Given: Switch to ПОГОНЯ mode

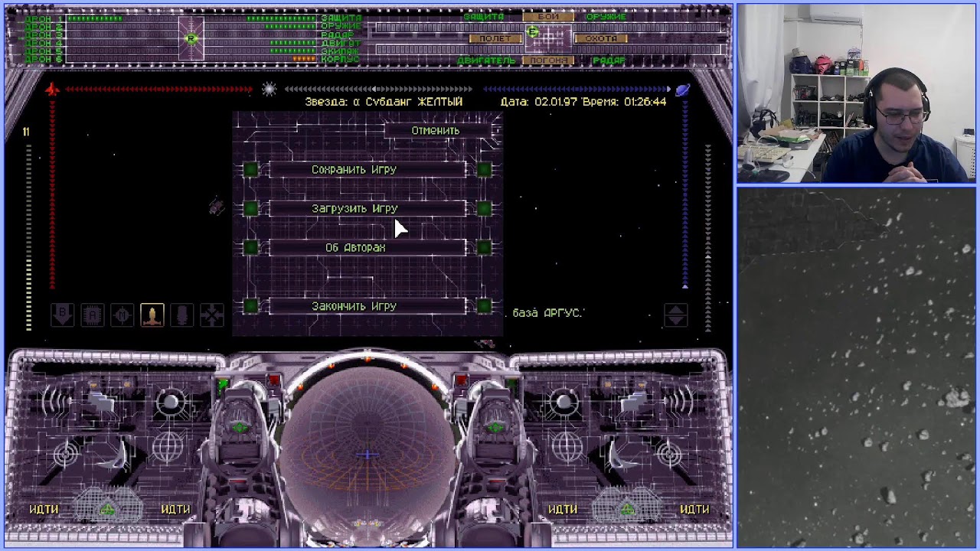Looking at the screenshot, I should coord(547,60).
